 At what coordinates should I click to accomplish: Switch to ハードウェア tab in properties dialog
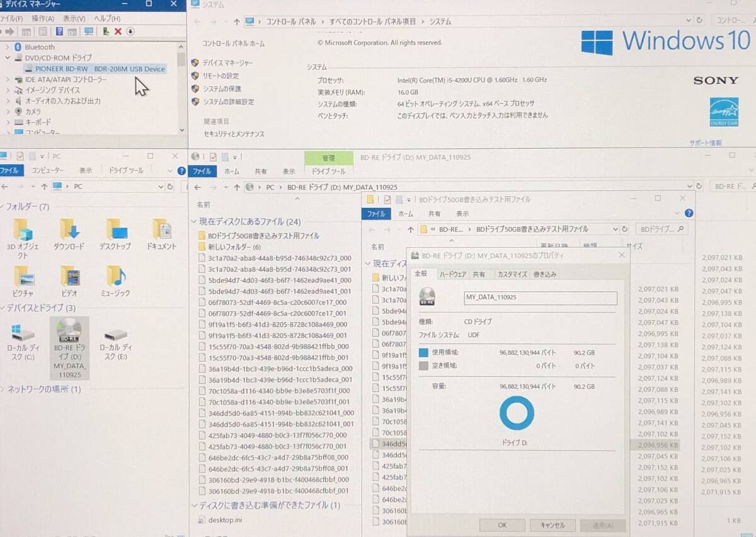tap(453, 275)
